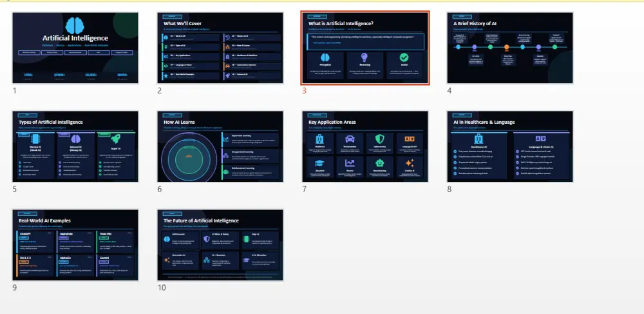Select The Future of Artificial Intelligence slide

tap(220, 245)
